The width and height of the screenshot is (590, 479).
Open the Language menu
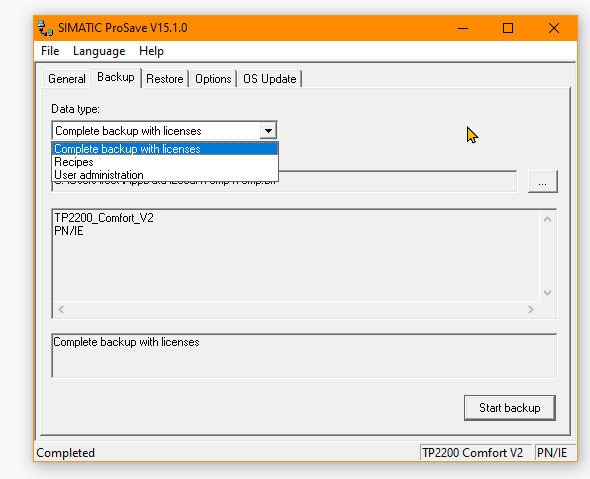[x=99, y=51]
